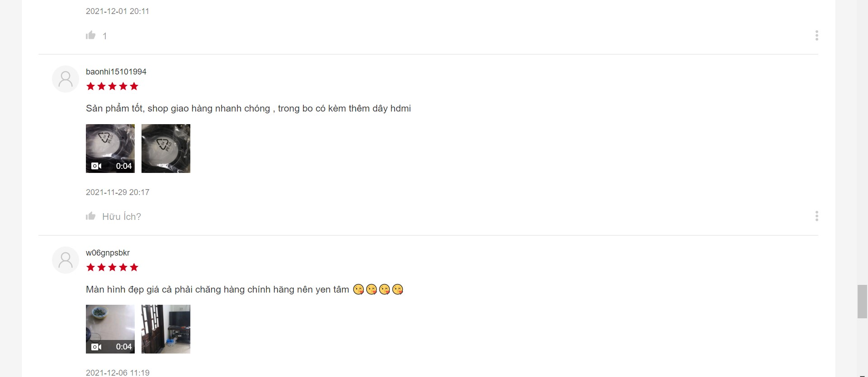Click video camera icon on baonhi15101994's video
The image size is (868, 377).
click(x=96, y=166)
